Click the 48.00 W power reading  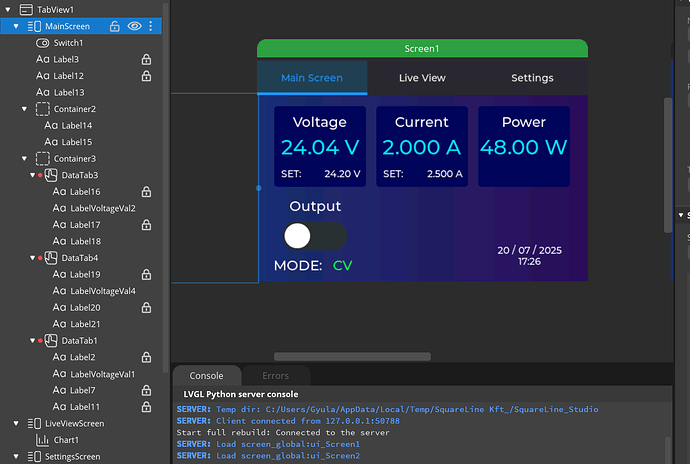(524, 147)
